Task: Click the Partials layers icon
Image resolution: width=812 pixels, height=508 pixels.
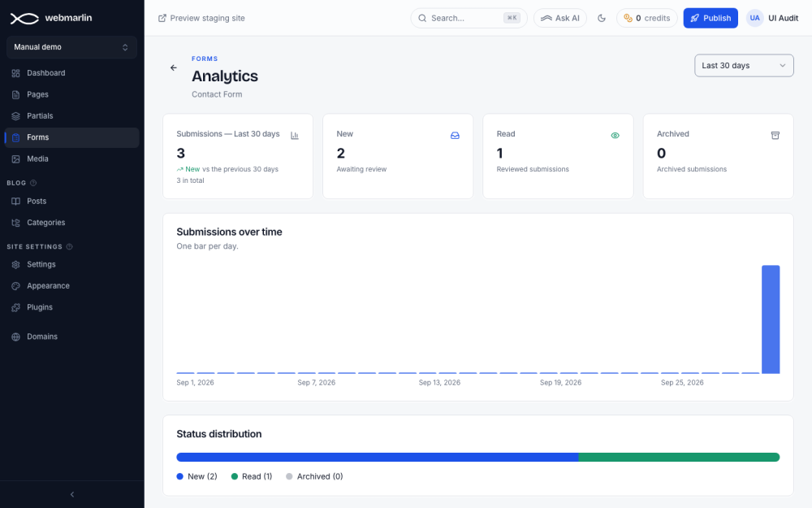Action: (16, 116)
